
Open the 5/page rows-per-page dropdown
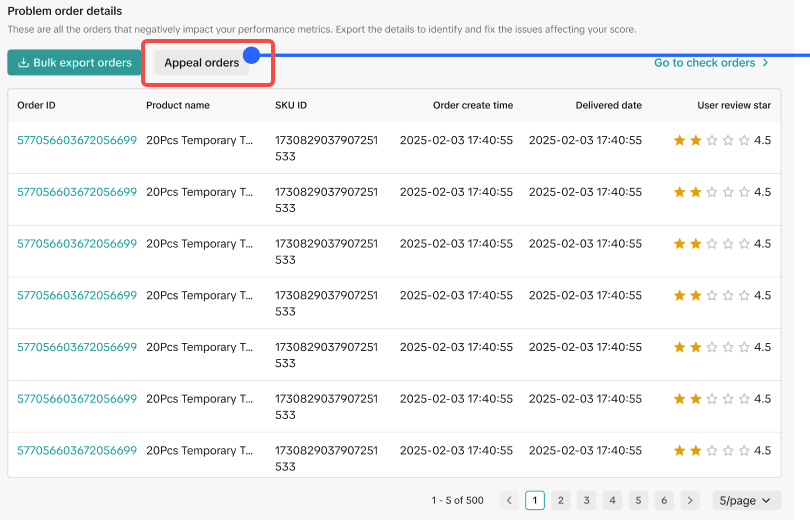(746, 500)
